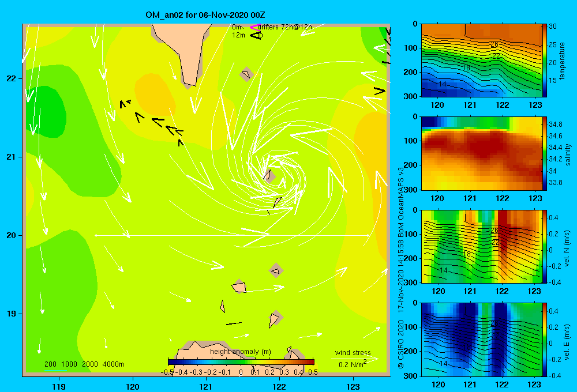
Task: Click the "vel. E (m/s)" colorbar label
Action: pyautogui.click(x=567, y=341)
